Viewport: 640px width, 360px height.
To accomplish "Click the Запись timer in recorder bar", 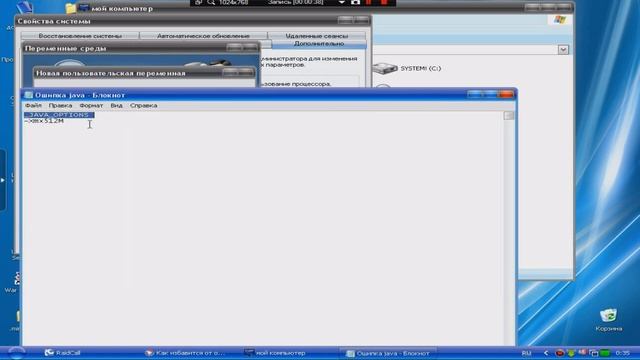I will tap(296, 2).
